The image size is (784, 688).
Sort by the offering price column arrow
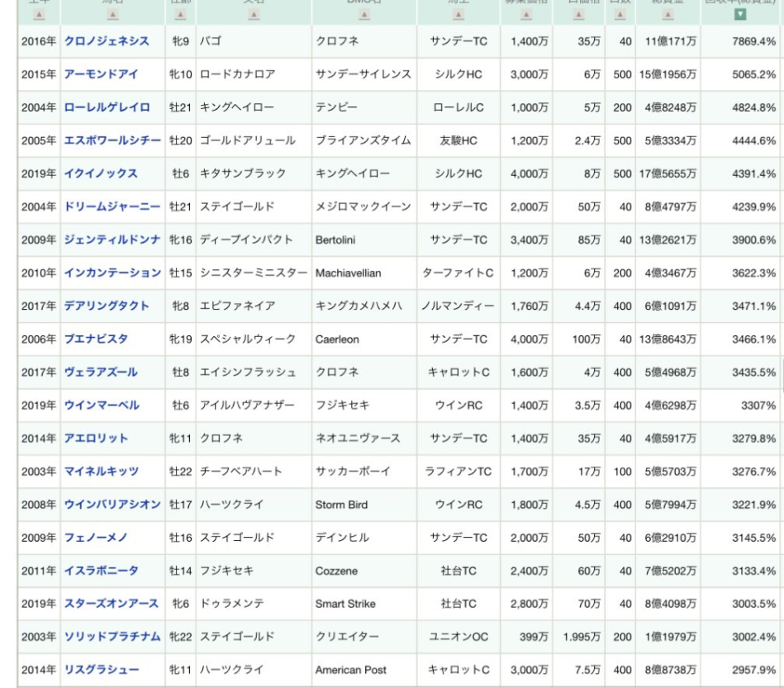point(526,15)
